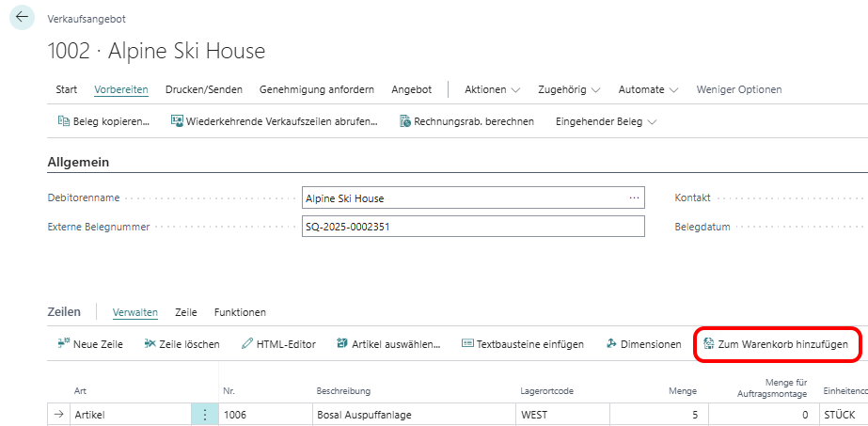Screen dimensions: 868x426
Task: Click the Beleg kopieren icon
Action: tap(64, 121)
